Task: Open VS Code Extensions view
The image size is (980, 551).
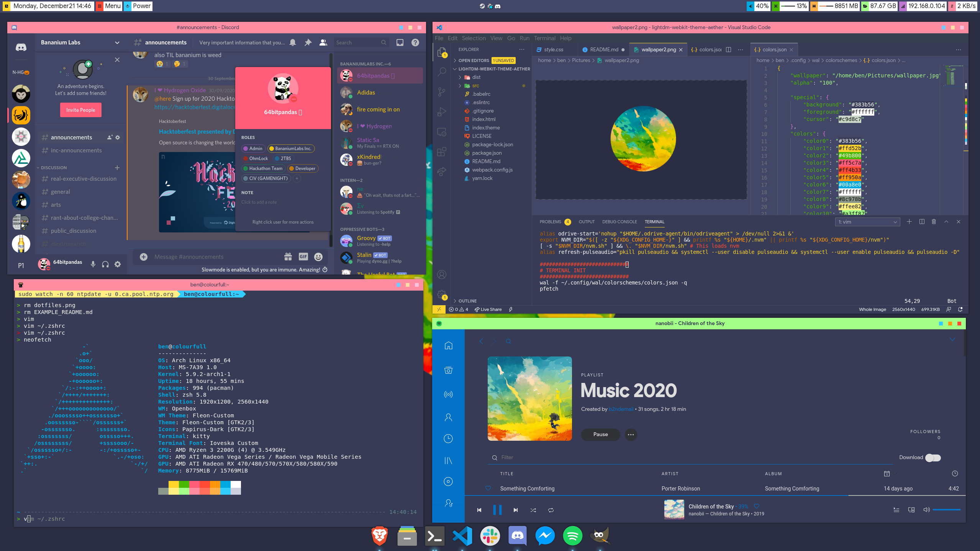Action: (442, 152)
